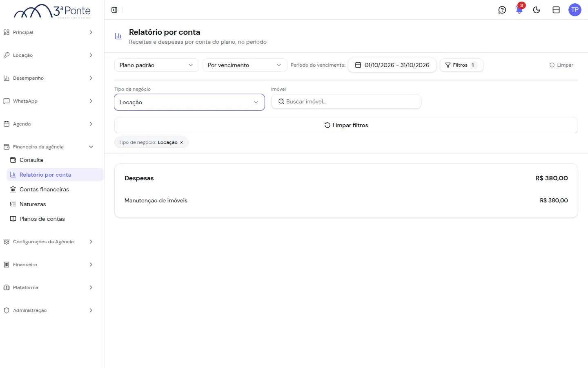
Task: Toggle the Filtros button
Action: [461, 65]
